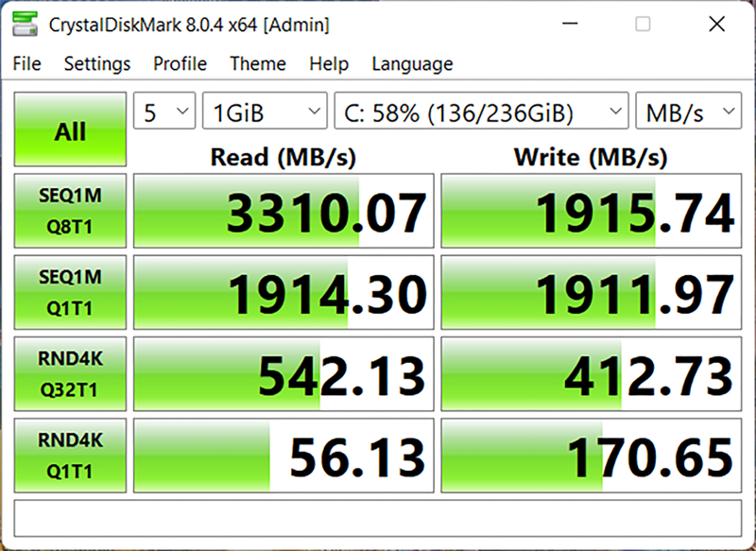Close the CrystalDiskMark window

tap(717, 23)
